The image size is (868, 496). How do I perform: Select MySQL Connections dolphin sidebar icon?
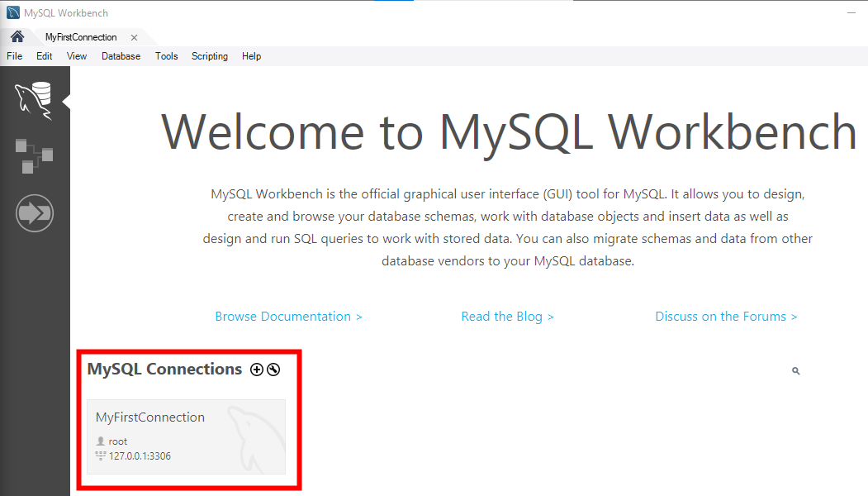point(34,100)
